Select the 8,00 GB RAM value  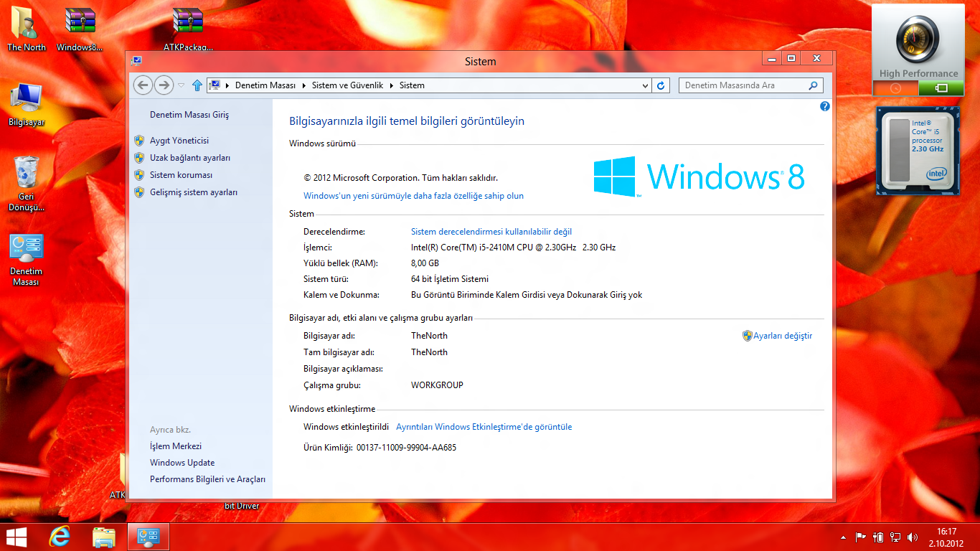pyautogui.click(x=425, y=263)
